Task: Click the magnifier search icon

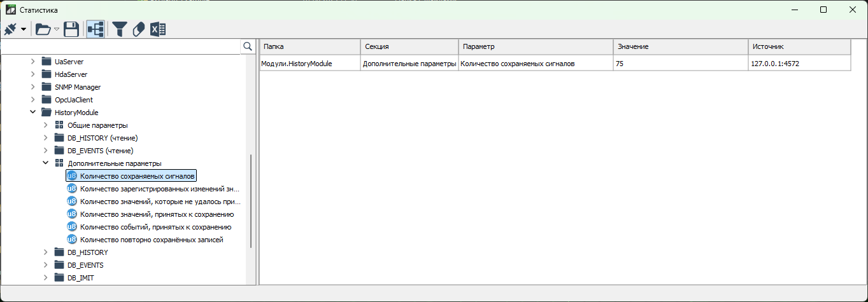Action: click(x=248, y=46)
